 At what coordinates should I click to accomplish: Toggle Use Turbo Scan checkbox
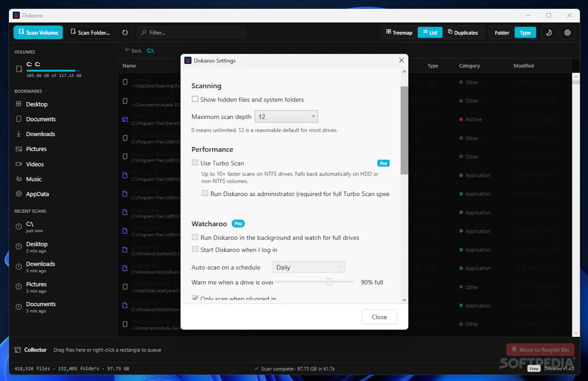click(x=195, y=163)
